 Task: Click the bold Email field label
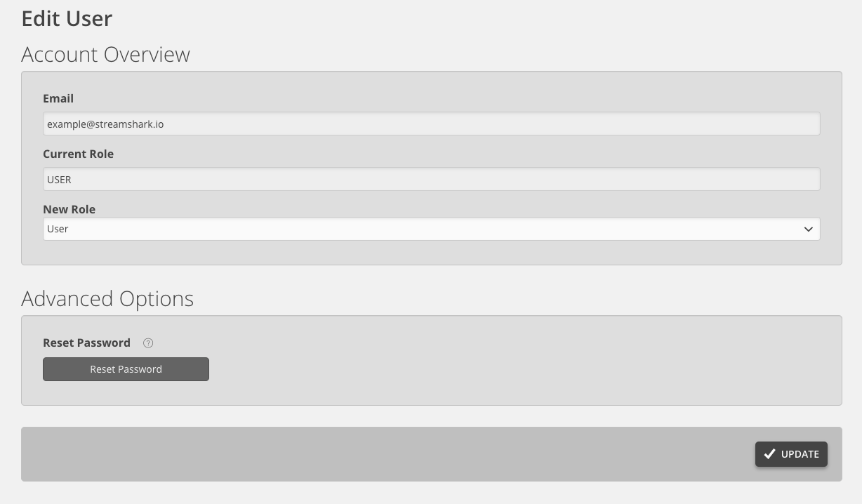coord(58,98)
